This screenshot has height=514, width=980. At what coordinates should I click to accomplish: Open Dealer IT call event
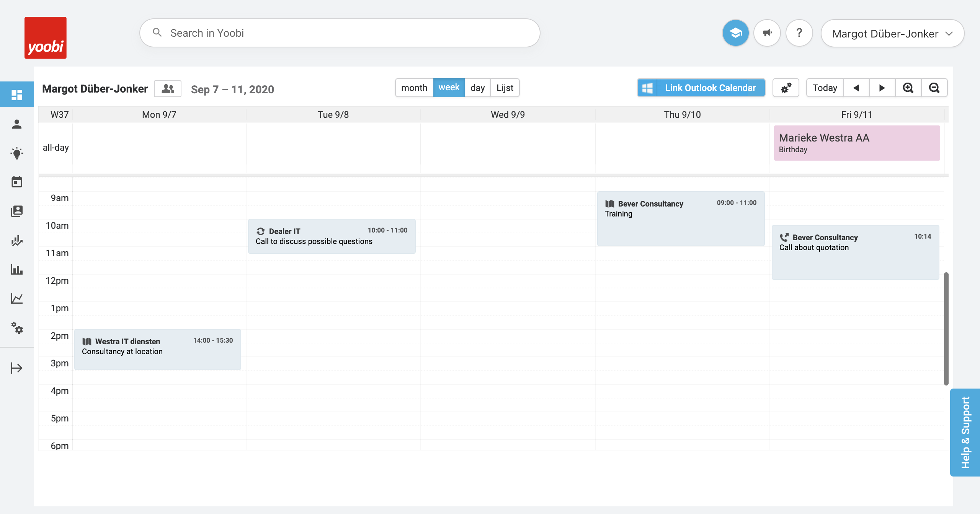coord(332,236)
